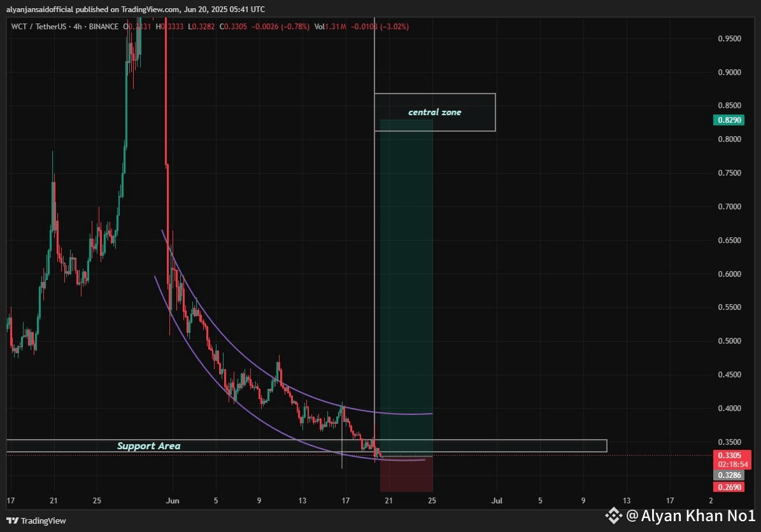Click the red 0.2690 stop price tag

[729, 487]
